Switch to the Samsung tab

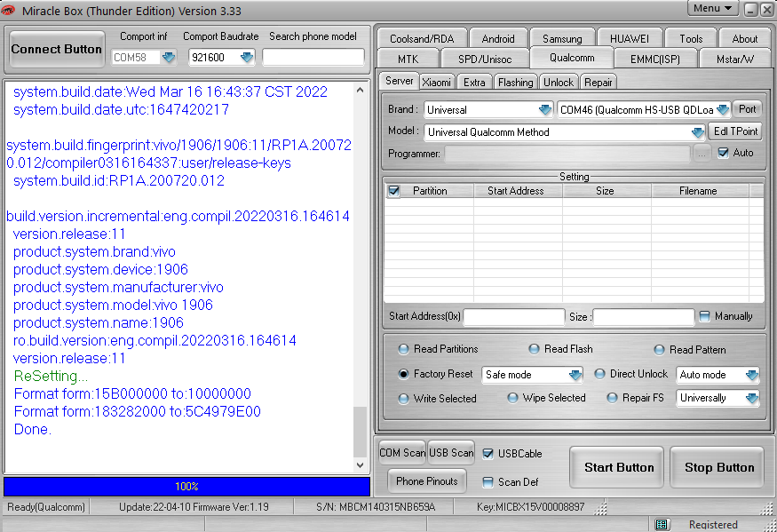pos(562,39)
